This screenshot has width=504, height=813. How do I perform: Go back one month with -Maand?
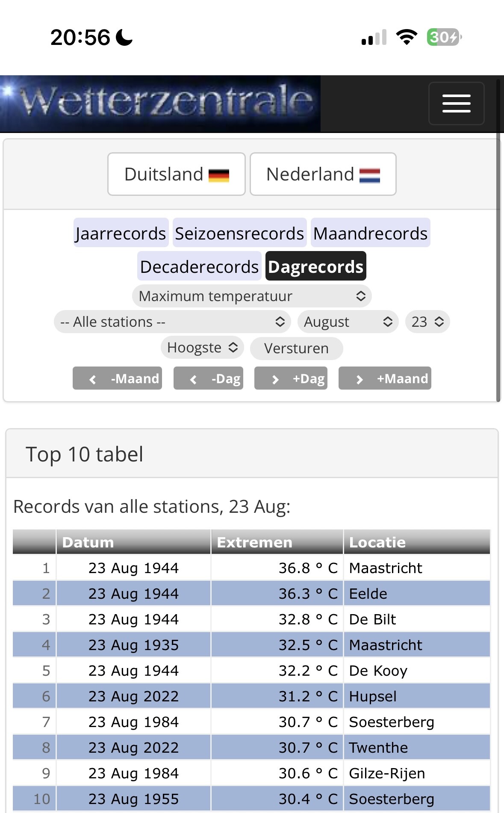tap(117, 378)
